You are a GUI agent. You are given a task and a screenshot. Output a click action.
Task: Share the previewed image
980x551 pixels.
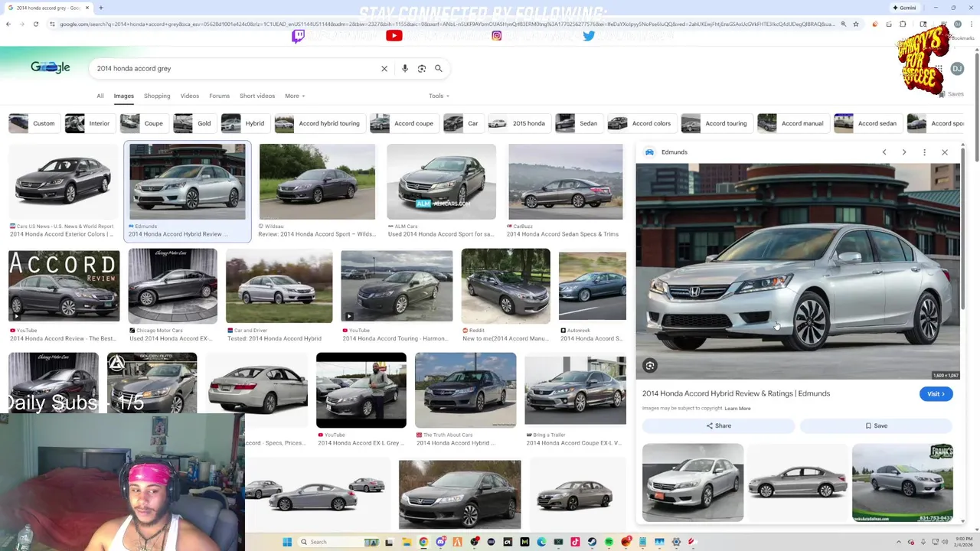pyautogui.click(x=718, y=425)
